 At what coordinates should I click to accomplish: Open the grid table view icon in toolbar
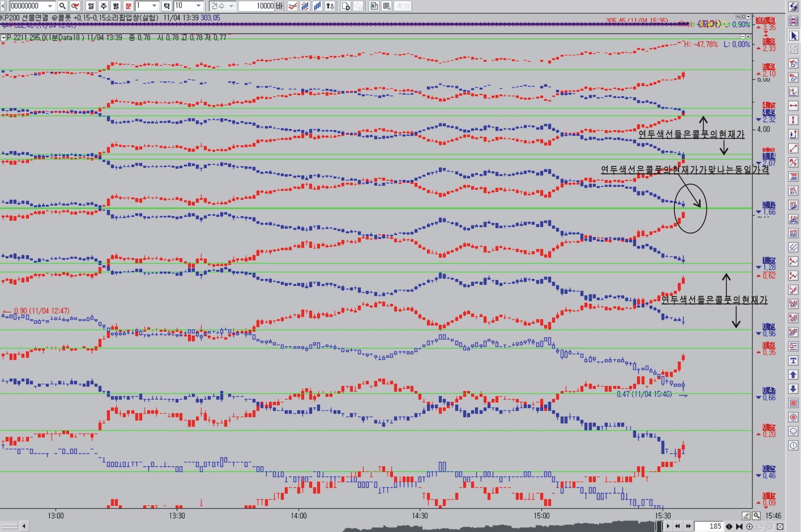[387, 6]
